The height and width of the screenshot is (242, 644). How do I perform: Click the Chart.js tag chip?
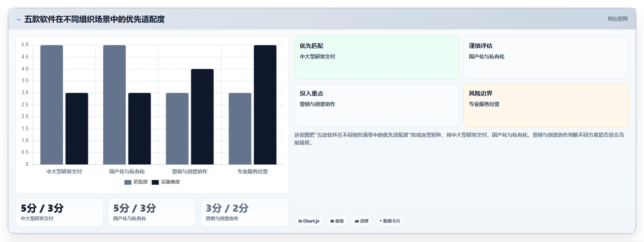(309, 221)
